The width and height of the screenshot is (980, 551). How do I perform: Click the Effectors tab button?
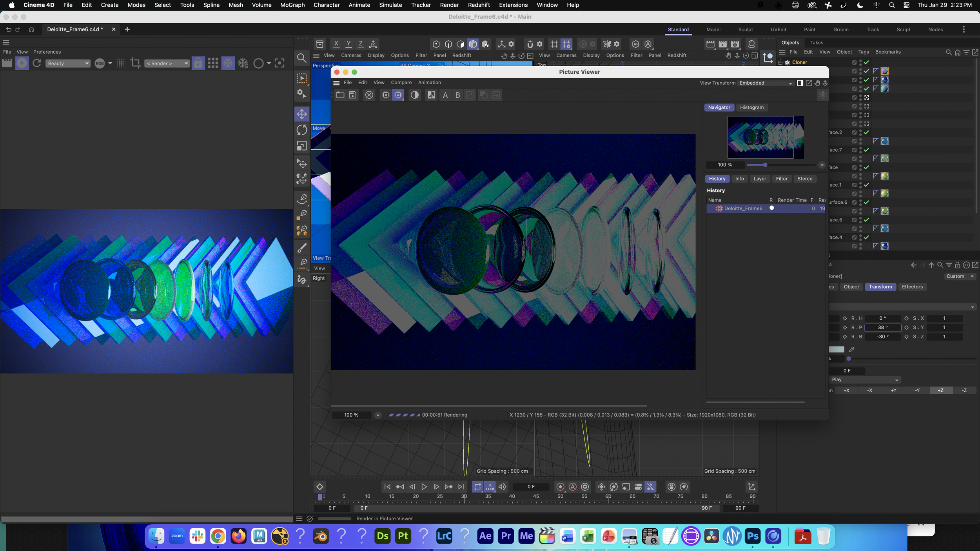pyautogui.click(x=912, y=287)
